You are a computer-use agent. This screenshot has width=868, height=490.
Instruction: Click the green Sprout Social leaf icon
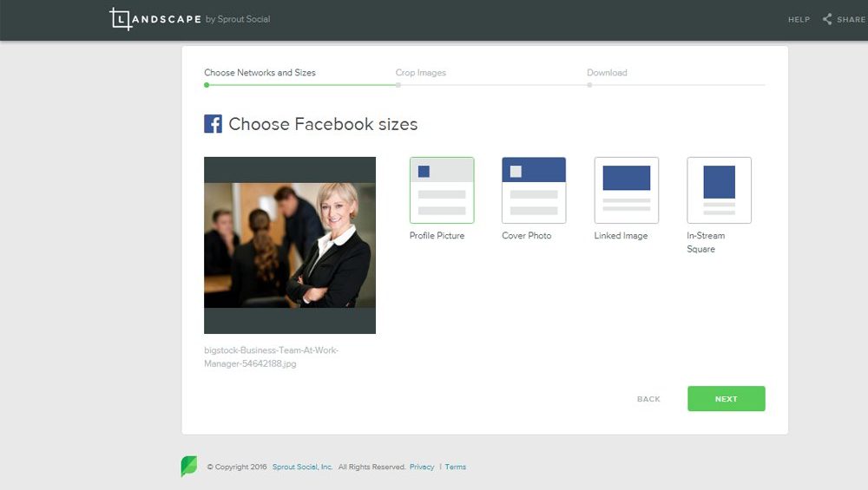coord(188,467)
